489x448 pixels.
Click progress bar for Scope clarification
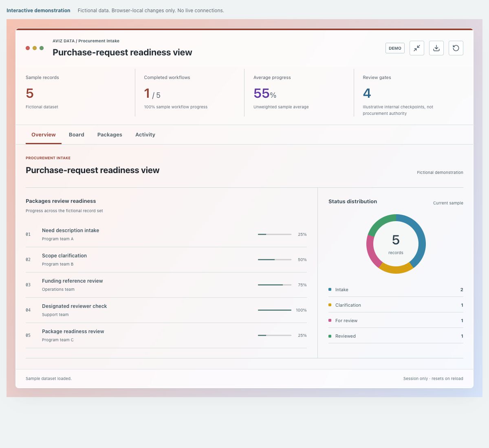click(x=275, y=260)
